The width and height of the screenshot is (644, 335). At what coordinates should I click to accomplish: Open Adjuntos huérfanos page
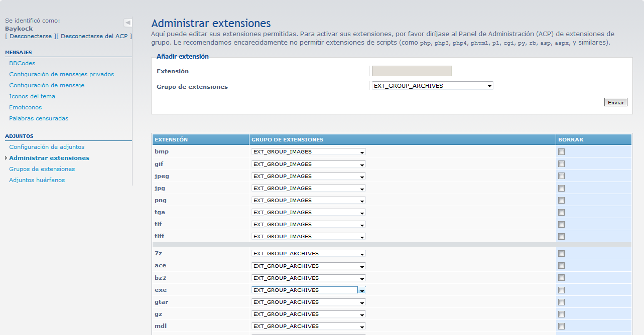pyautogui.click(x=37, y=180)
